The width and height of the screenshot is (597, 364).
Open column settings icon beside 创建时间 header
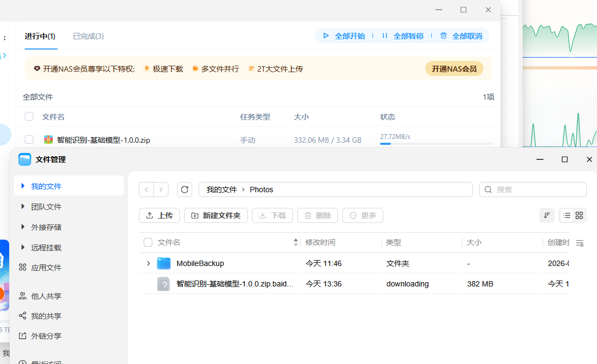[x=580, y=243]
